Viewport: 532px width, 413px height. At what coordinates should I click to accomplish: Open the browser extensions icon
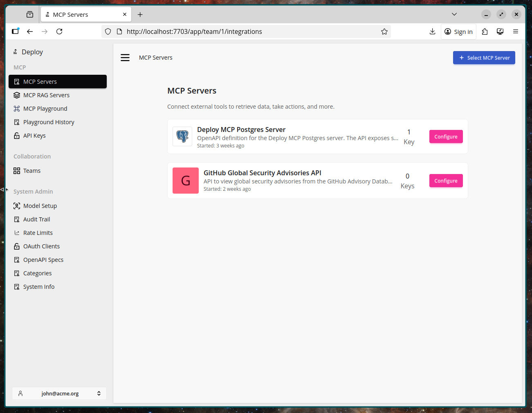[x=485, y=31]
